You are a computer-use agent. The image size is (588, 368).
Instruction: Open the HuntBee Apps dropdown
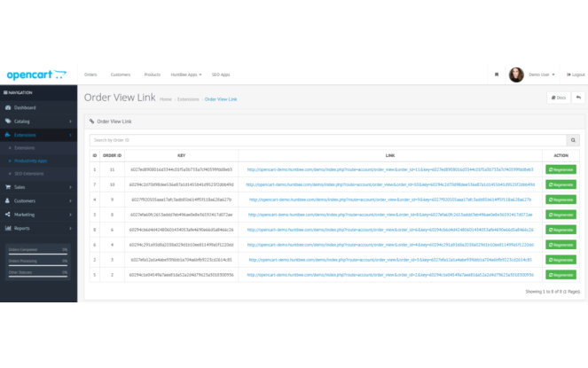pos(186,74)
